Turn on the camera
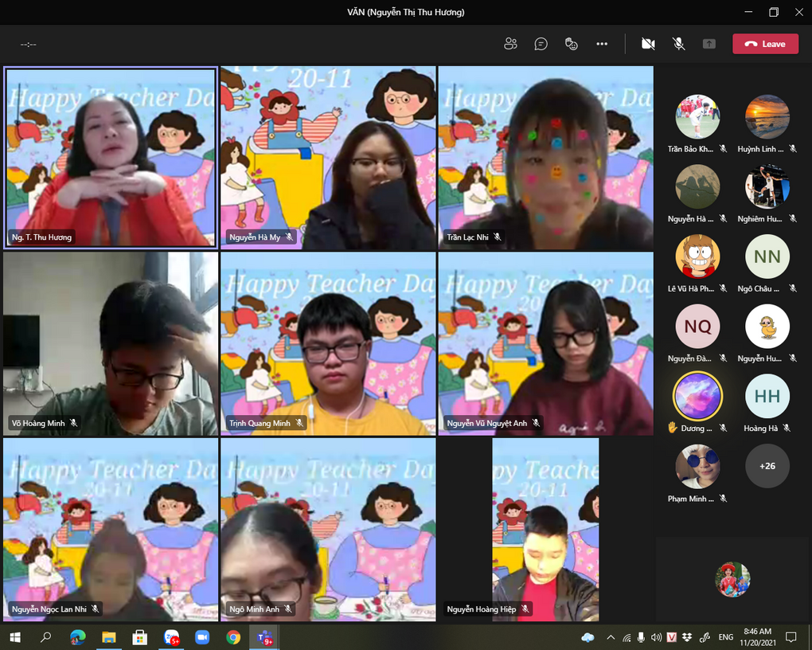 tap(648, 44)
